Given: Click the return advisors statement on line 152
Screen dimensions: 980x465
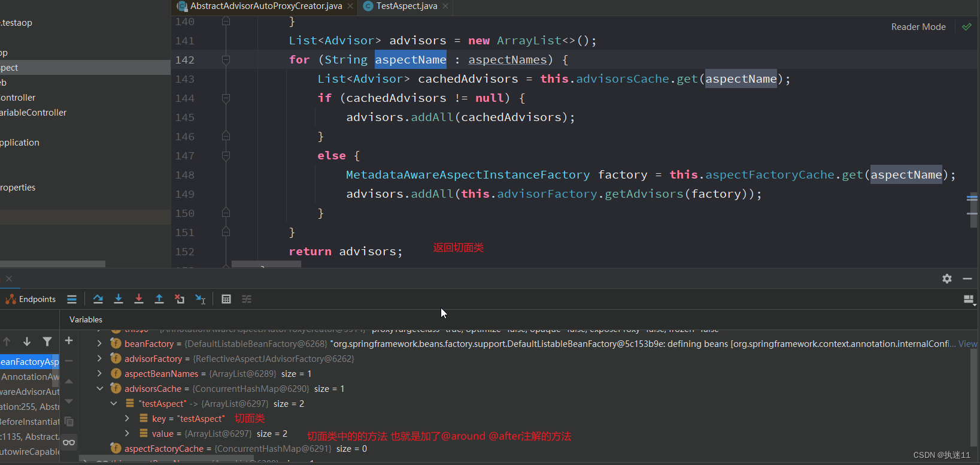Looking at the screenshot, I should pos(345,252).
